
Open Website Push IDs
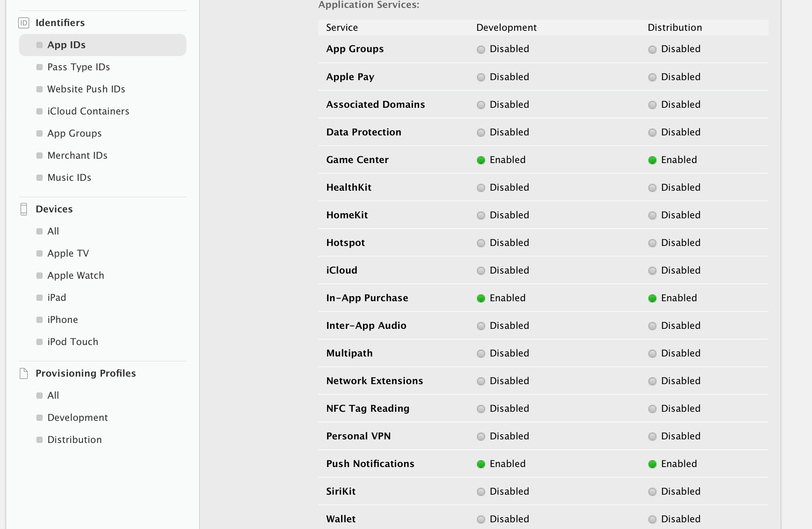pyautogui.click(x=86, y=89)
